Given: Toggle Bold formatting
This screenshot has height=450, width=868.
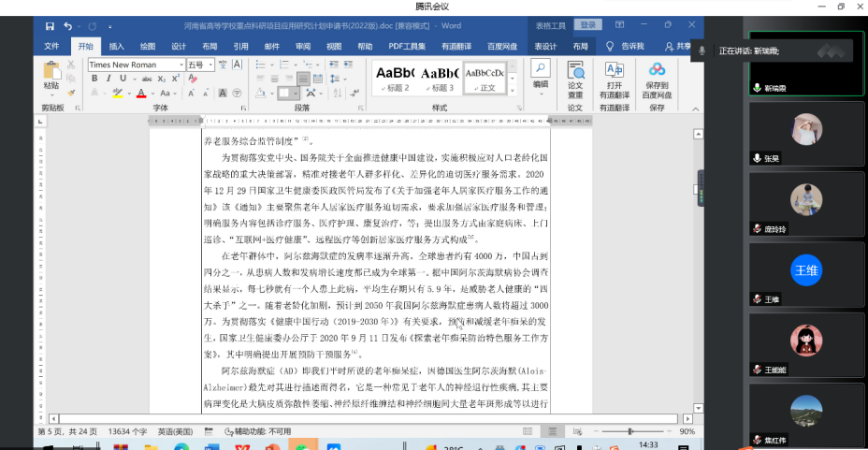Looking at the screenshot, I should click(x=94, y=79).
